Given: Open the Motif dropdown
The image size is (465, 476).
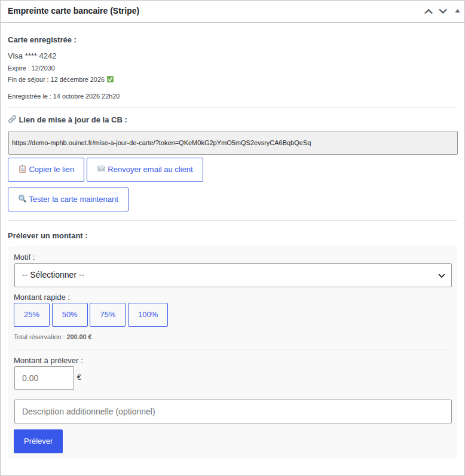Looking at the screenshot, I should tap(233, 275).
